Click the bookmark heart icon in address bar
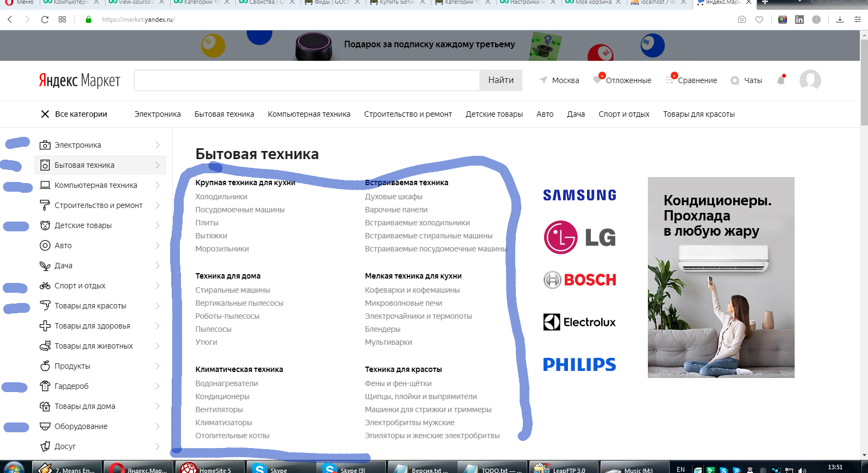The image size is (868, 473). click(759, 20)
